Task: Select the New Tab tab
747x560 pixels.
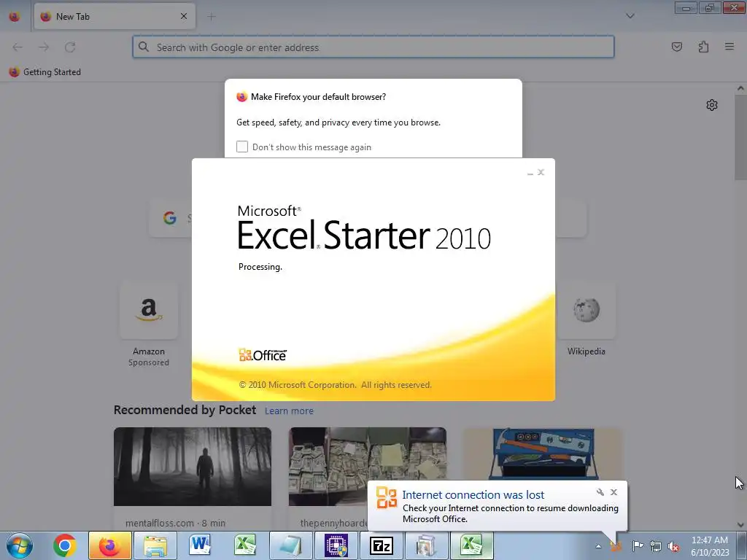Action: pos(115,17)
